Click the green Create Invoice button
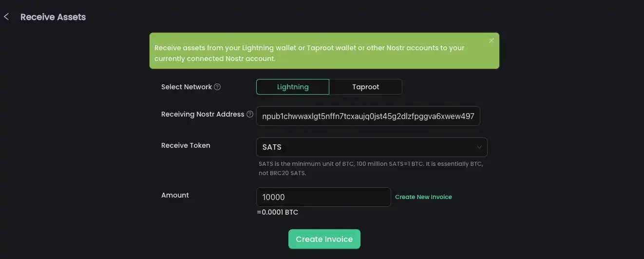The height and width of the screenshot is (259, 644). pyautogui.click(x=324, y=239)
